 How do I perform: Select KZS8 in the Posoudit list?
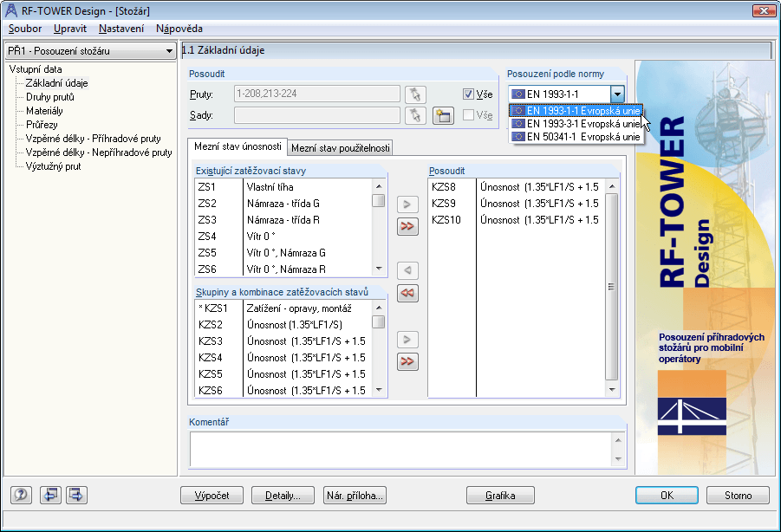[x=517, y=187]
